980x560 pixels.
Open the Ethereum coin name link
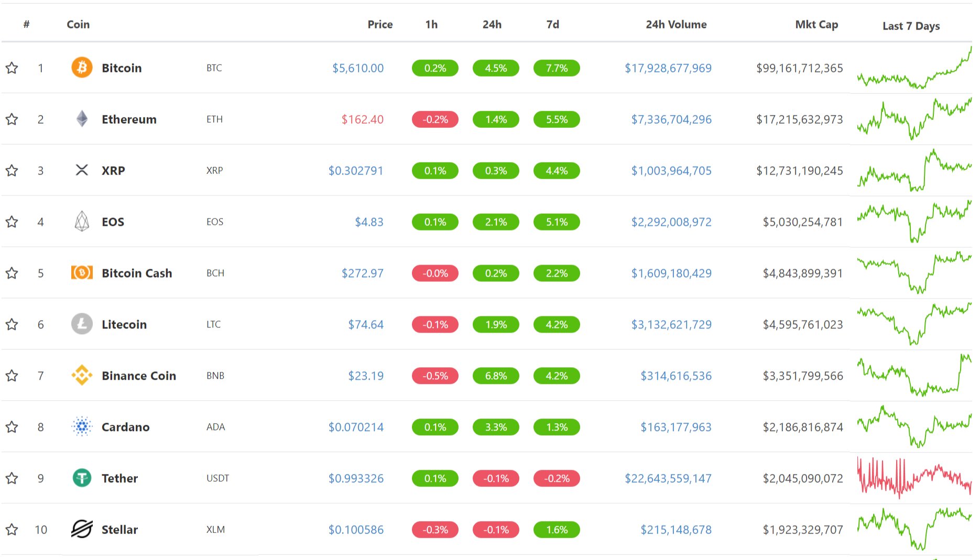pyautogui.click(x=129, y=119)
